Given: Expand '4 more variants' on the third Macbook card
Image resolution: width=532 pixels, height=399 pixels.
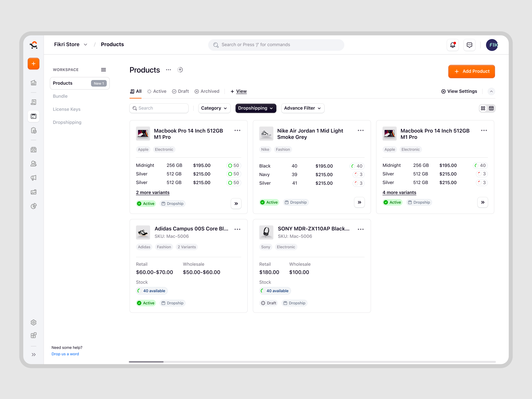Looking at the screenshot, I should (399, 192).
